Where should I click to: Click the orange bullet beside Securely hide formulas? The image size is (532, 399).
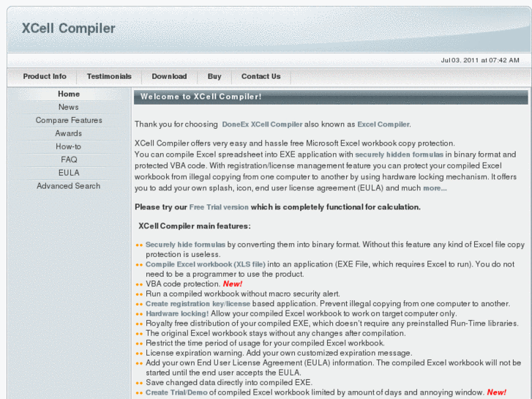(139, 245)
